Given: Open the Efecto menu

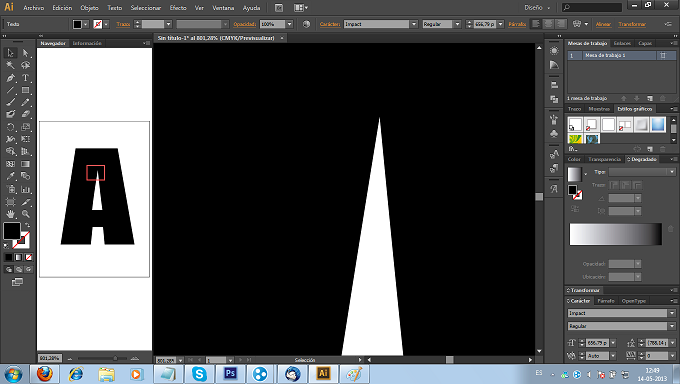Looking at the screenshot, I should click(x=178, y=8).
